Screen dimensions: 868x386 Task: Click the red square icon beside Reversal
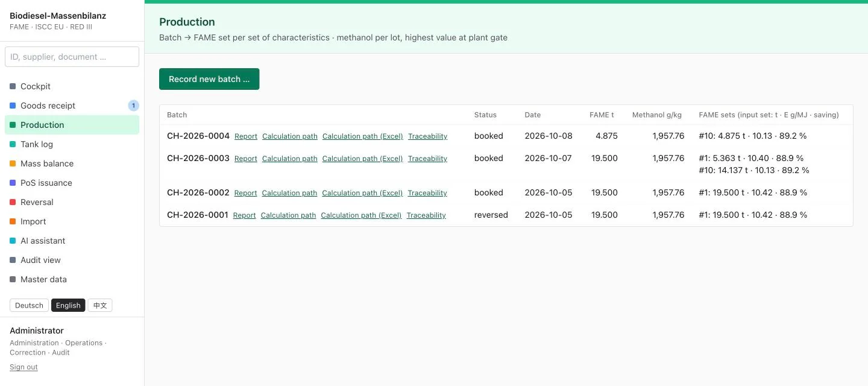click(x=13, y=202)
